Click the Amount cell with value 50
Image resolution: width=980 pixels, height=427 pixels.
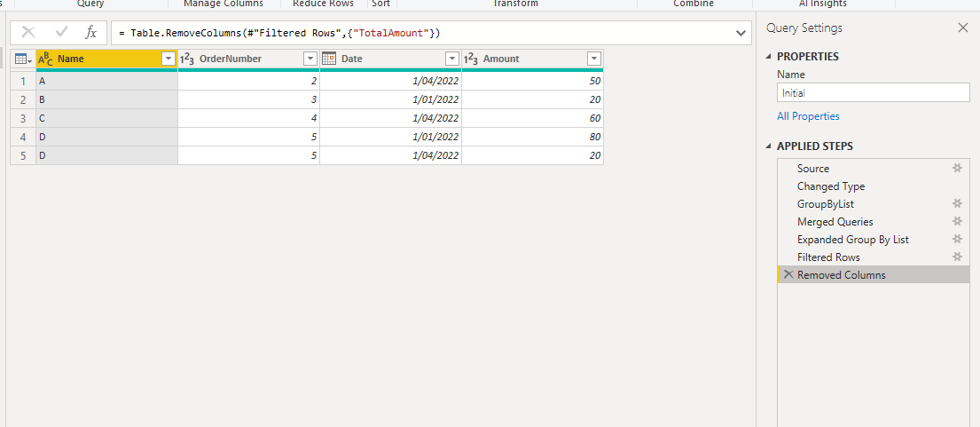[x=532, y=82]
